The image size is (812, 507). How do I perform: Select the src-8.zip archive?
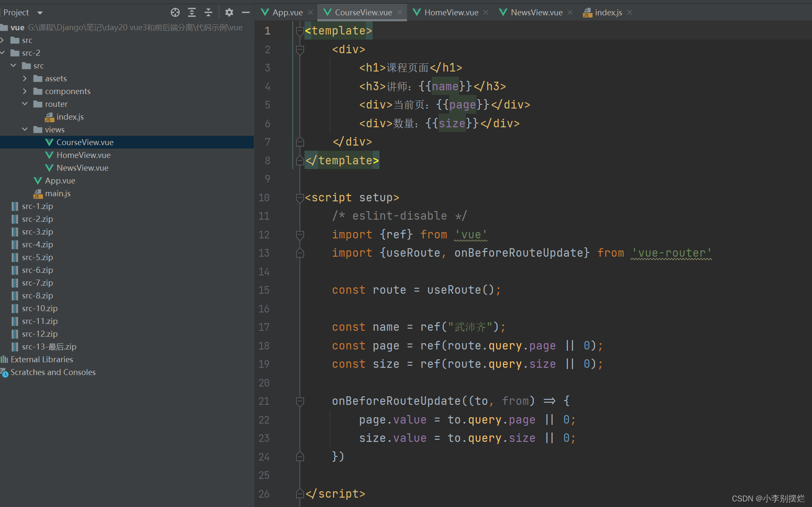pos(127,295)
